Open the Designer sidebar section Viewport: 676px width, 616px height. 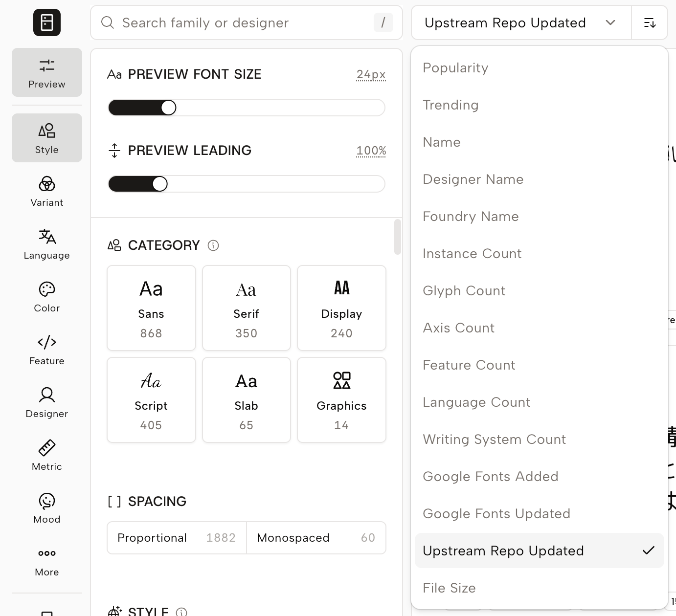click(x=47, y=402)
